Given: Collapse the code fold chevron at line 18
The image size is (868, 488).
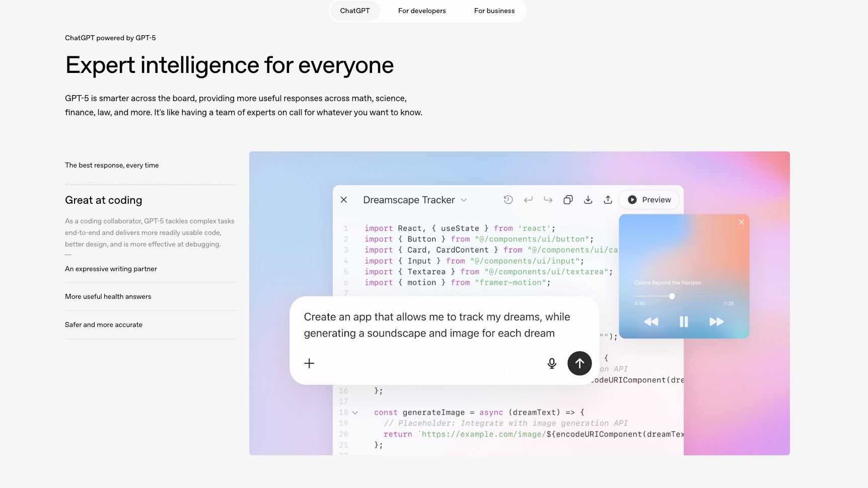Looking at the screenshot, I should click(x=355, y=413).
